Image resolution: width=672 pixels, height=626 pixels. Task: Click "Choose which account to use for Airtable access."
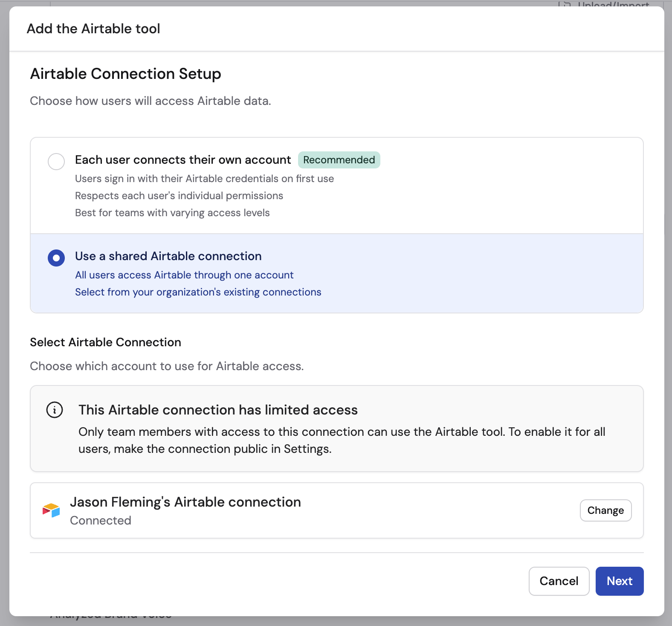click(167, 366)
